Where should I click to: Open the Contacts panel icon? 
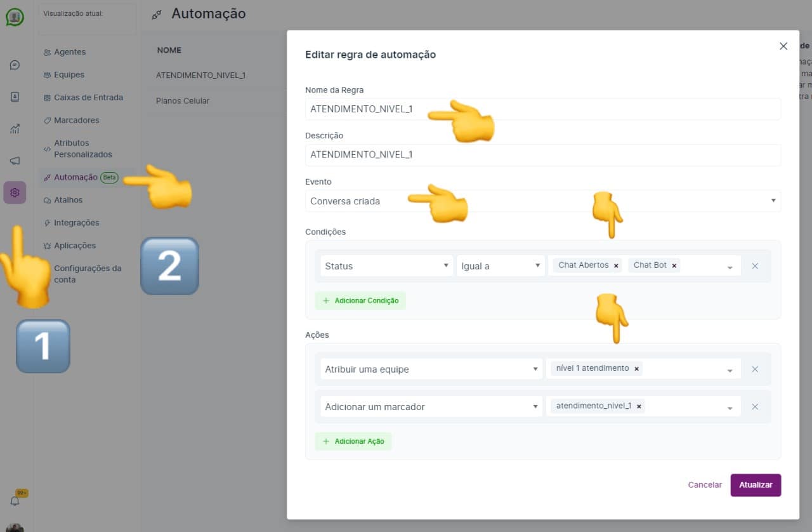click(15, 97)
